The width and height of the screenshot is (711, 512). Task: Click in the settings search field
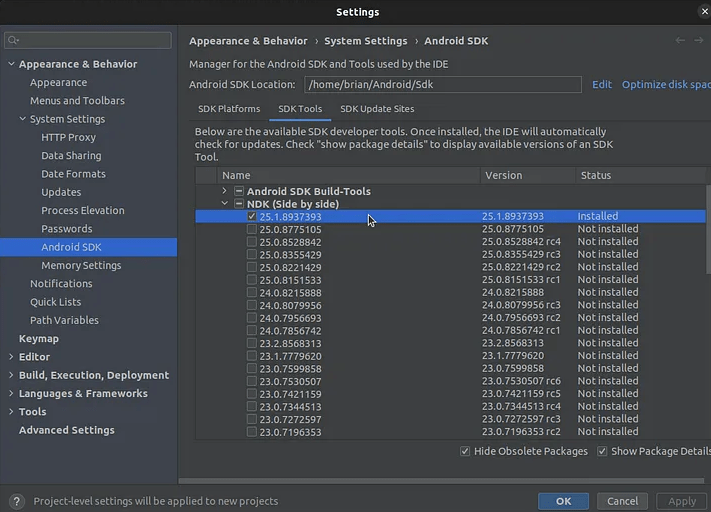click(88, 40)
